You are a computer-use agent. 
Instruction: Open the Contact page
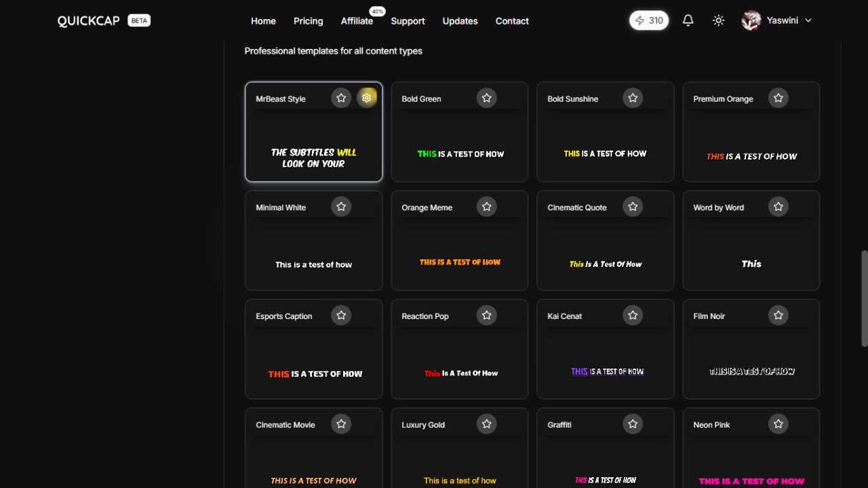coord(512,21)
